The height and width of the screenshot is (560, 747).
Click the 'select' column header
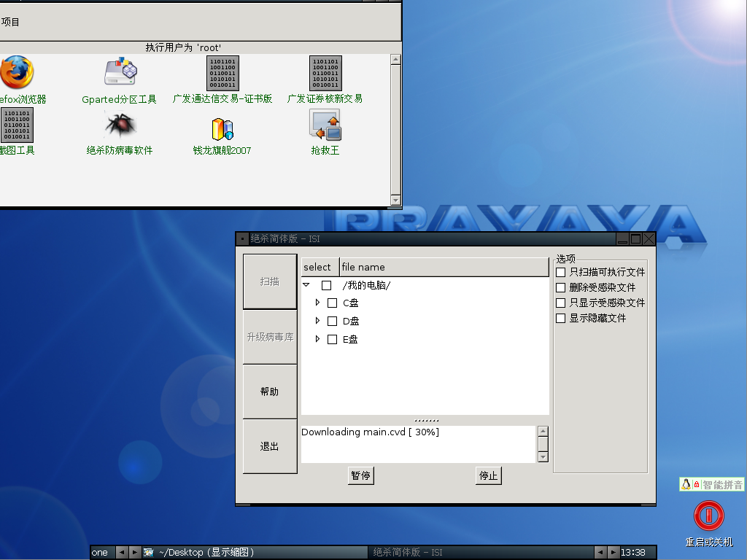[x=320, y=267]
